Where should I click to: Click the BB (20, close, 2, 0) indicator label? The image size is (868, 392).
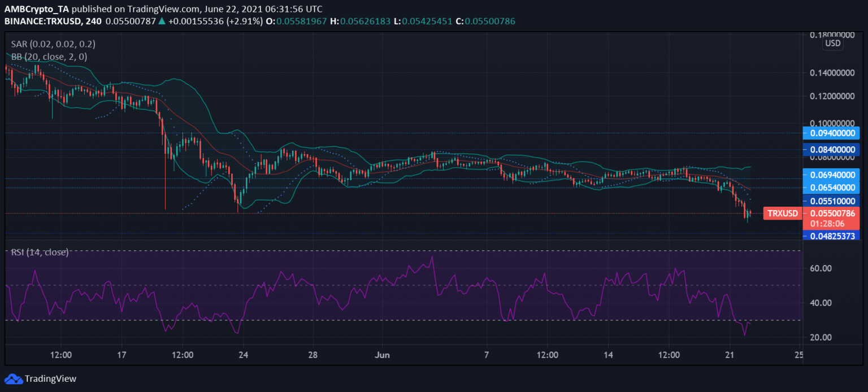click(49, 56)
